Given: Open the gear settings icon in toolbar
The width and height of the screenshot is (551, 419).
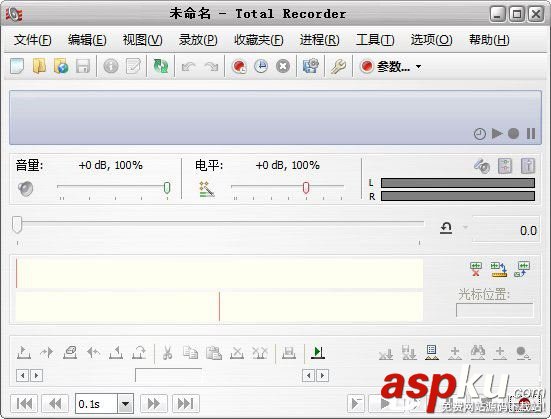Looking at the screenshot, I should pos(311,66).
